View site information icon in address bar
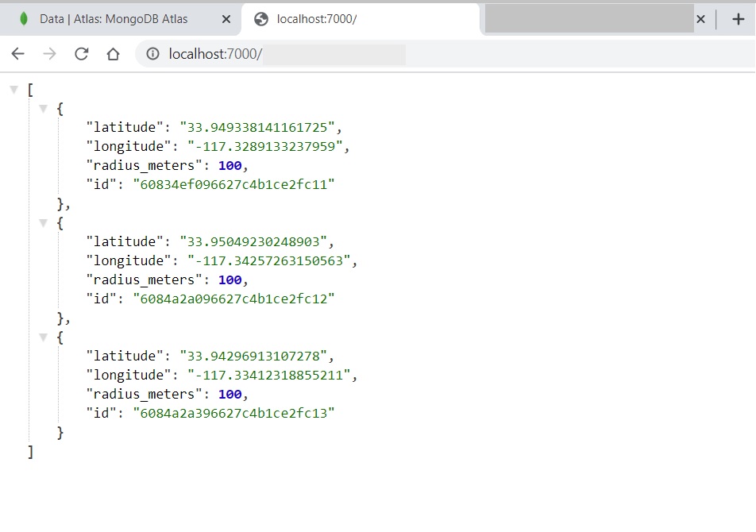Image resolution: width=756 pixels, height=532 pixels. tap(152, 53)
